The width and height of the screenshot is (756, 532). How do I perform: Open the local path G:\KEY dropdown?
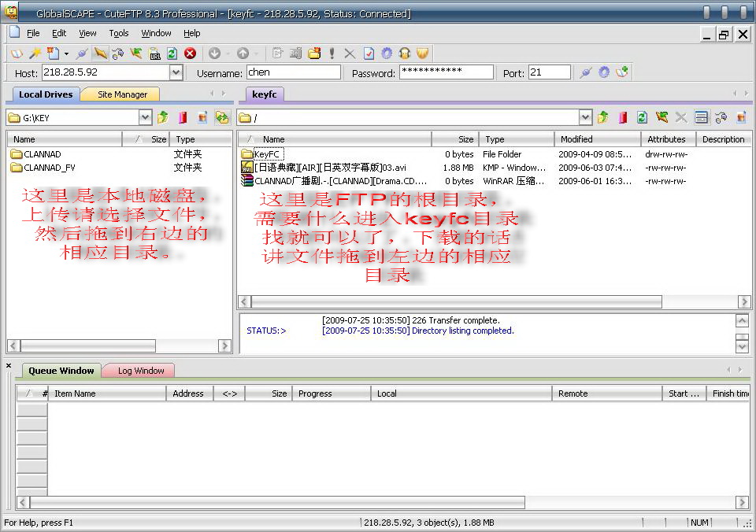[x=145, y=117]
